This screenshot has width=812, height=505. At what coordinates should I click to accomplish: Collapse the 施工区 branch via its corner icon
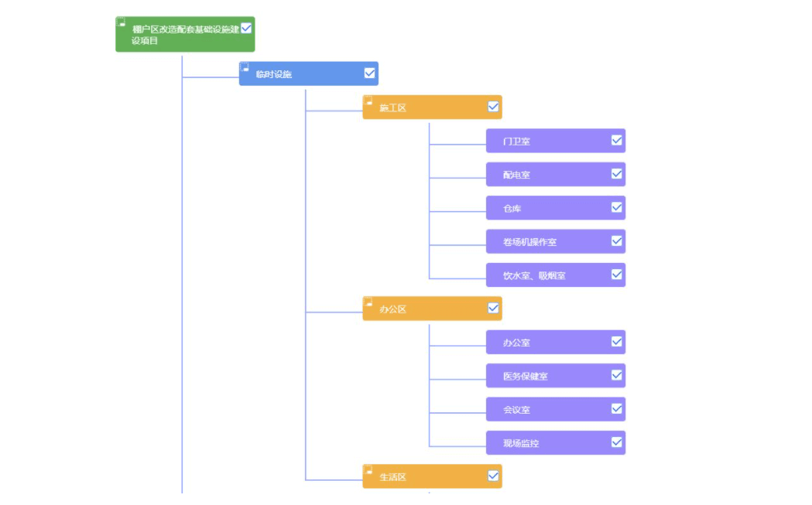(x=368, y=101)
